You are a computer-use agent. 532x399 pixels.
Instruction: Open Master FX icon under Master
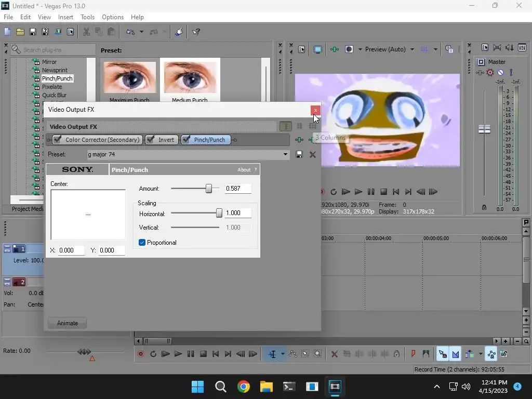480,73
